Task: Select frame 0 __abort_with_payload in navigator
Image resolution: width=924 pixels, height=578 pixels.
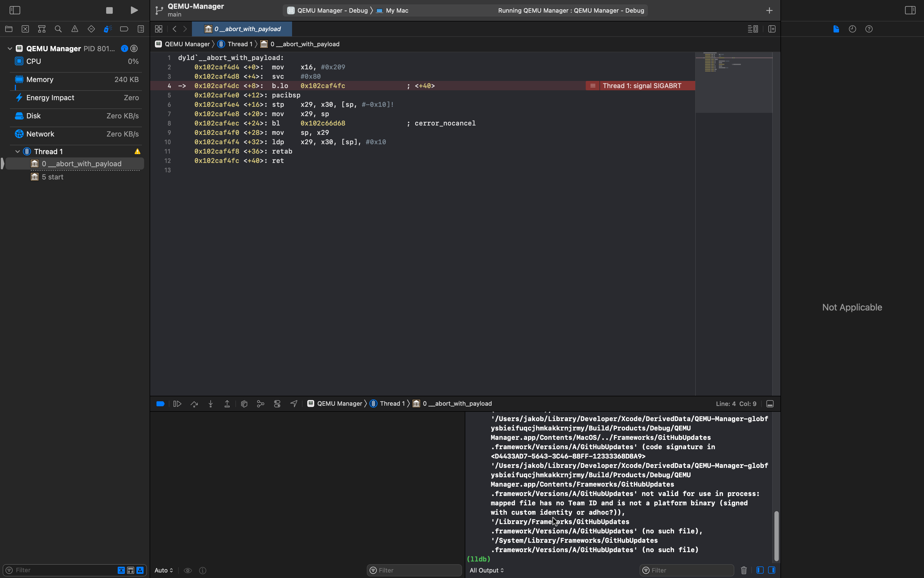Action: [75, 163]
